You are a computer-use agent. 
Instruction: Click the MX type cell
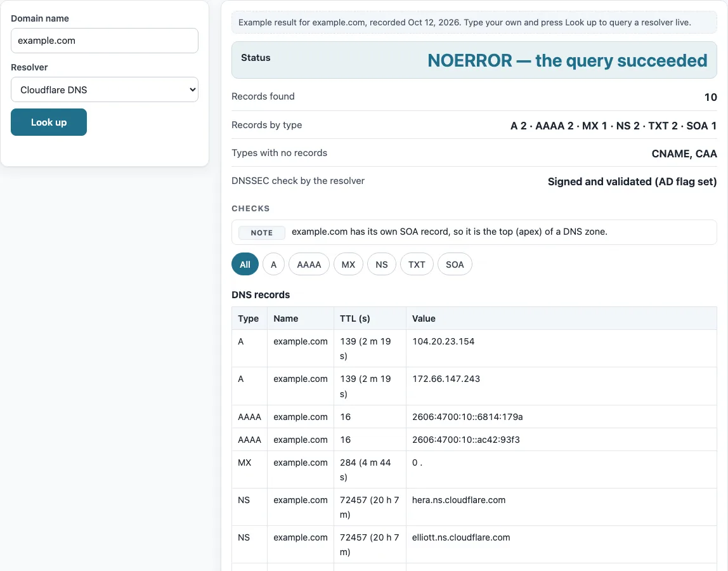[x=249, y=469]
